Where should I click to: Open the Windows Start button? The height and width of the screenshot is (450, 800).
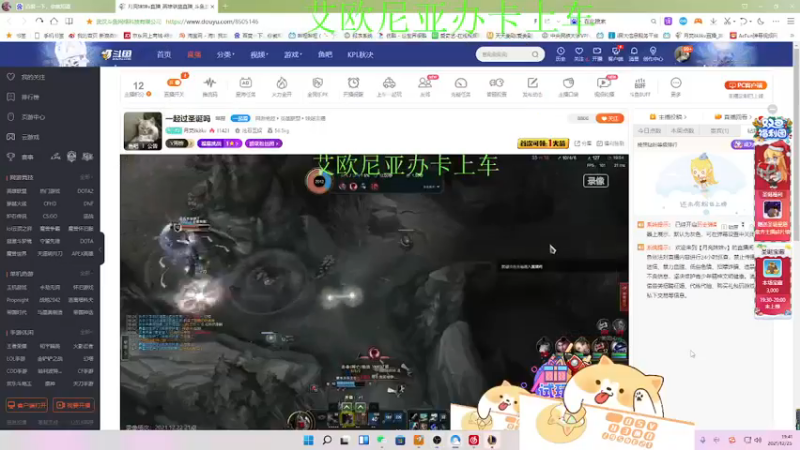[308, 440]
